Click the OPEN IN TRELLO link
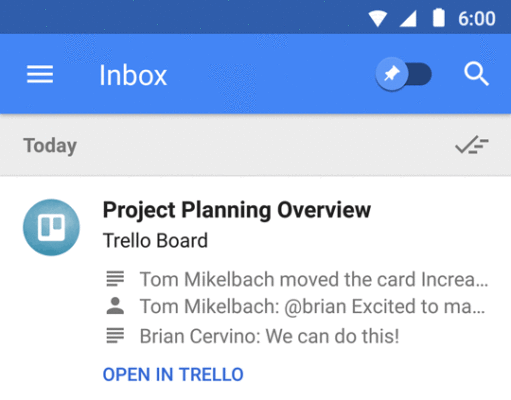The width and height of the screenshot is (511, 400). click(x=173, y=374)
